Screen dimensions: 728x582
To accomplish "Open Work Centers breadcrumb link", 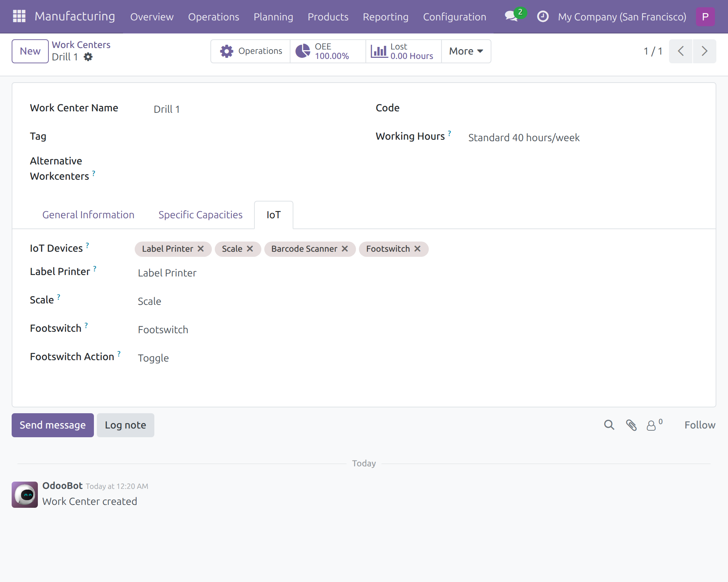I will pos(81,45).
